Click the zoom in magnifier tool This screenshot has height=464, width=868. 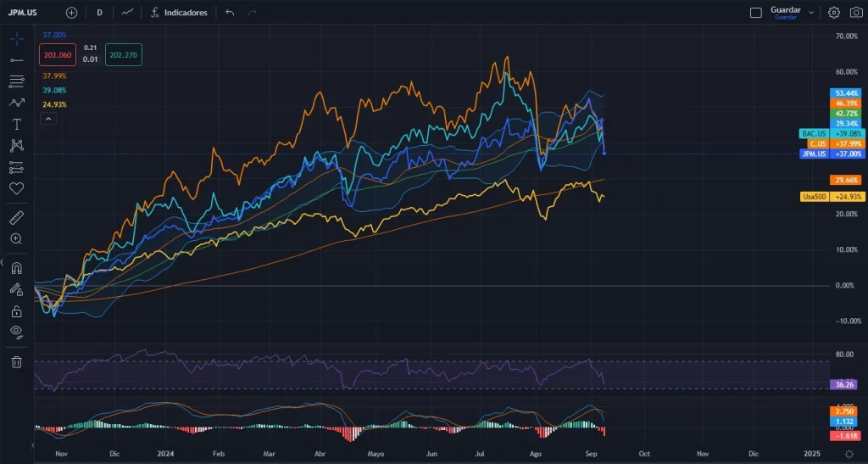click(16, 239)
